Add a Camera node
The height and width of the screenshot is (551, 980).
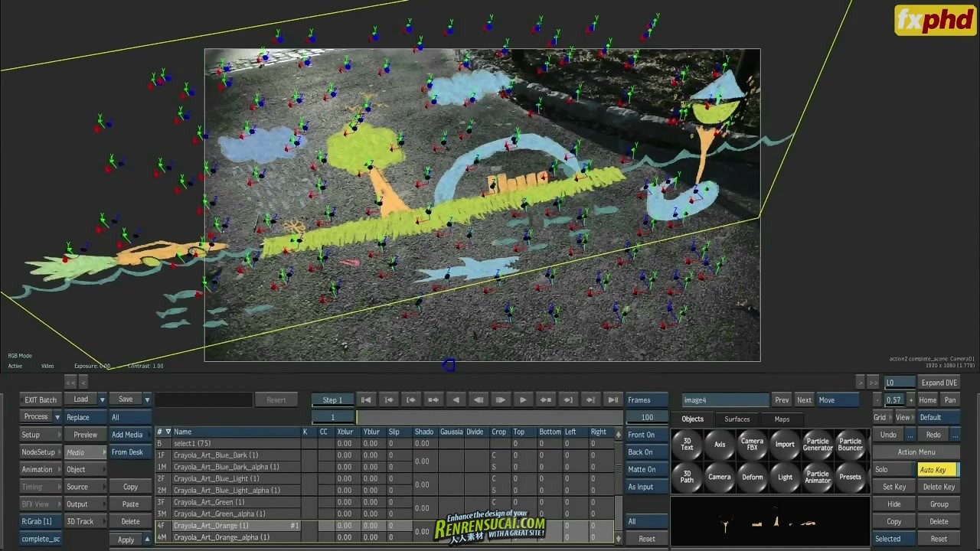point(720,477)
